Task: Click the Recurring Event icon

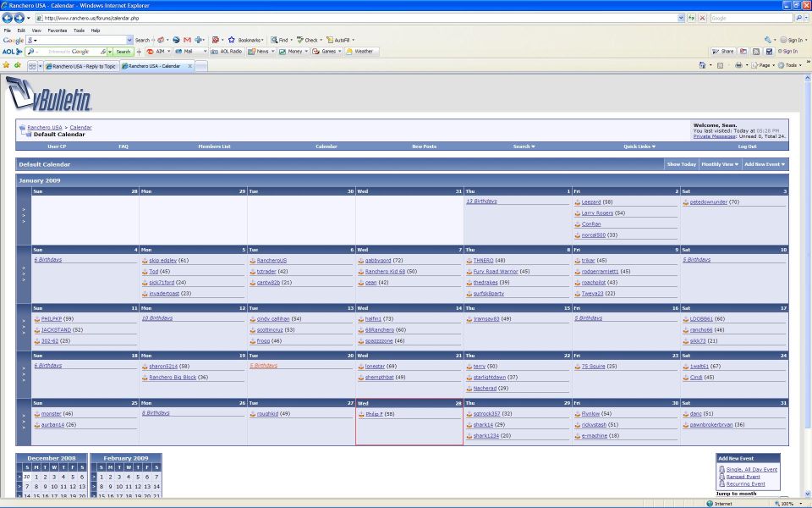Action: pyautogui.click(x=721, y=483)
